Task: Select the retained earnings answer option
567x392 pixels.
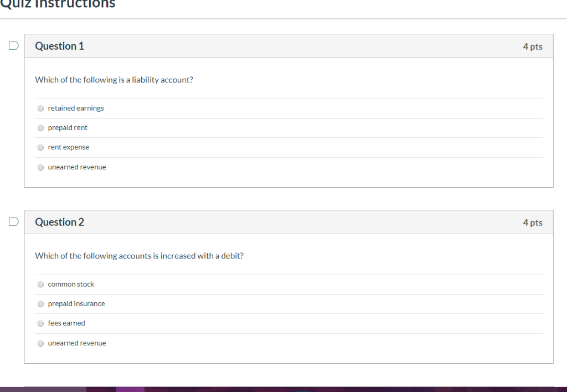Action: coord(40,109)
